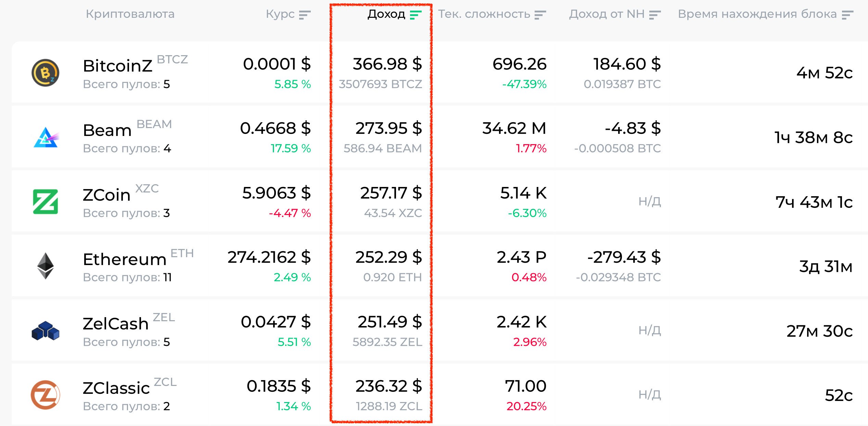
Task: Click the ZelCash blue cubes logo
Action: 46,330
